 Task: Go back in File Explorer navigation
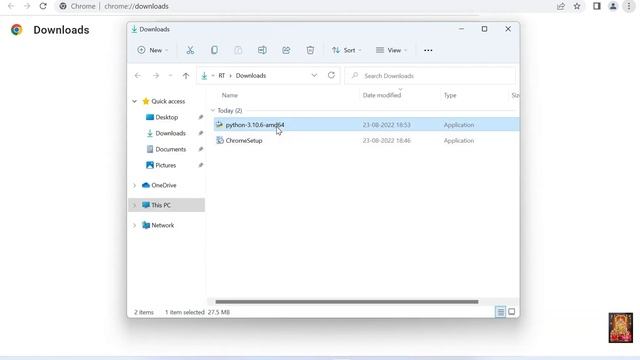138,76
